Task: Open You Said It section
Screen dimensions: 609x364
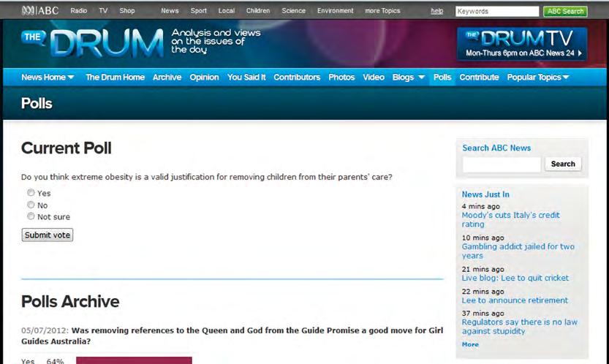Action: coord(246,77)
